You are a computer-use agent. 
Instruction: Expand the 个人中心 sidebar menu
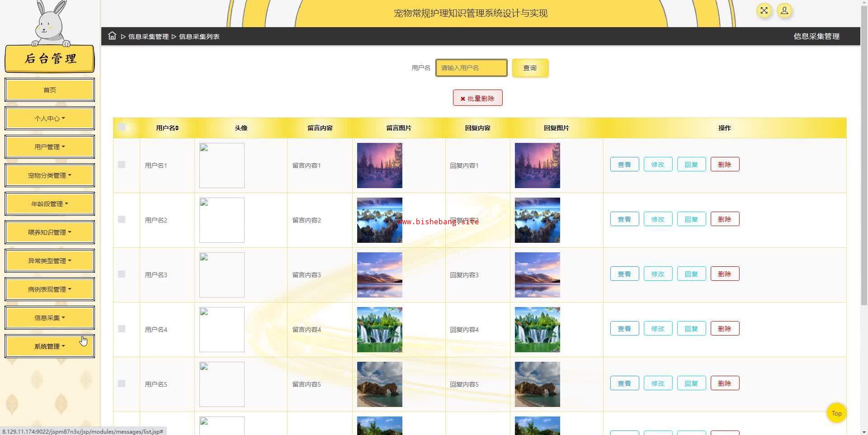(x=50, y=118)
